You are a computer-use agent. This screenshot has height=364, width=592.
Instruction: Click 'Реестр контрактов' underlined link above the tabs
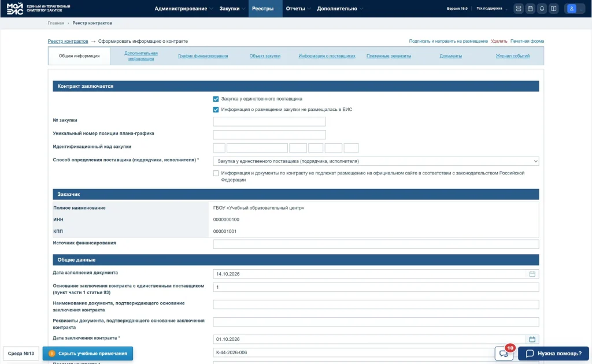[68, 41]
